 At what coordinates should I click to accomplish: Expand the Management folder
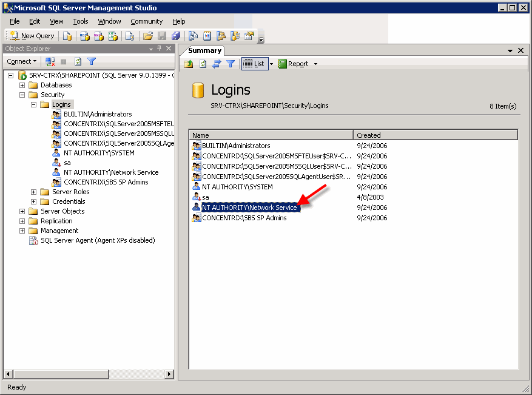point(22,231)
